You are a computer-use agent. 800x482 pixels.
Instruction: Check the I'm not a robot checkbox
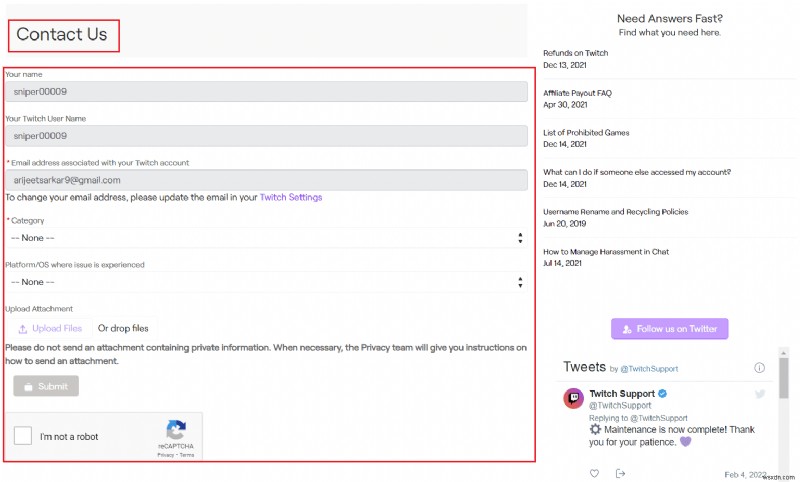(23, 436)
